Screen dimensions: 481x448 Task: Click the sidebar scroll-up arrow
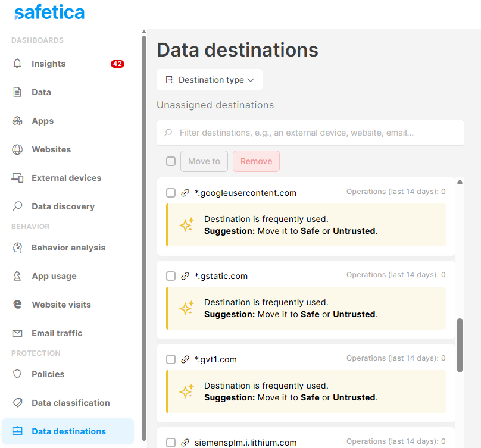click(x=144, y=32)
